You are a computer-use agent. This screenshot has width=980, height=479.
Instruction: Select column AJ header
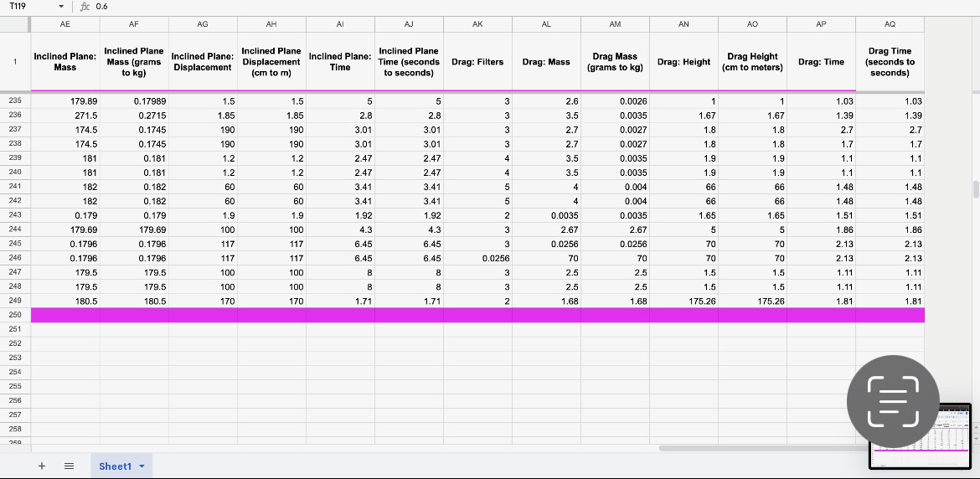[409, 24]
